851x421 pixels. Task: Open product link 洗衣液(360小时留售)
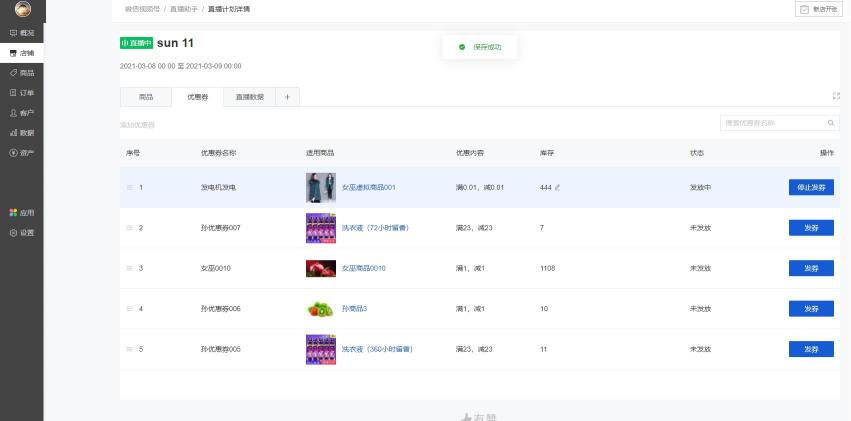pyautogui.click(x=378, y=349)
